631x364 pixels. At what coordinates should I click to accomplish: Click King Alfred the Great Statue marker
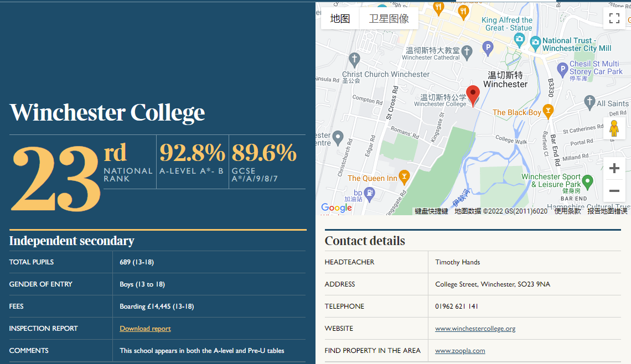(x=520, y=39)
